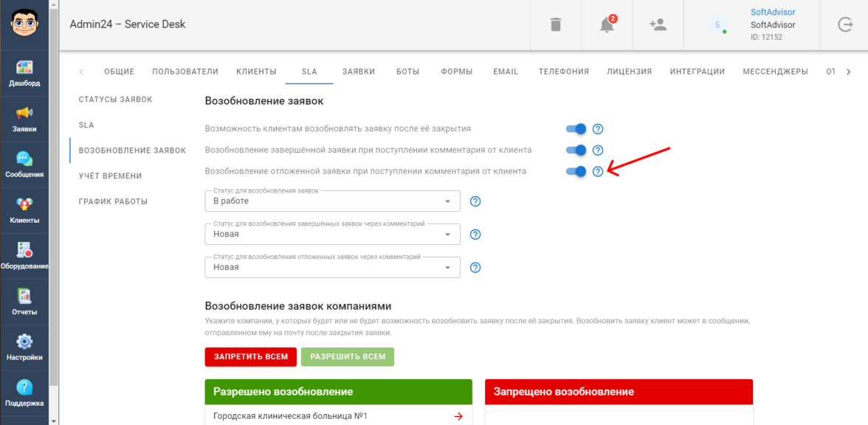Image resolution: width=868 pixels, height=425 pixels.
Task: Open completed tickets via comment status dropdown
Action: 333,234
